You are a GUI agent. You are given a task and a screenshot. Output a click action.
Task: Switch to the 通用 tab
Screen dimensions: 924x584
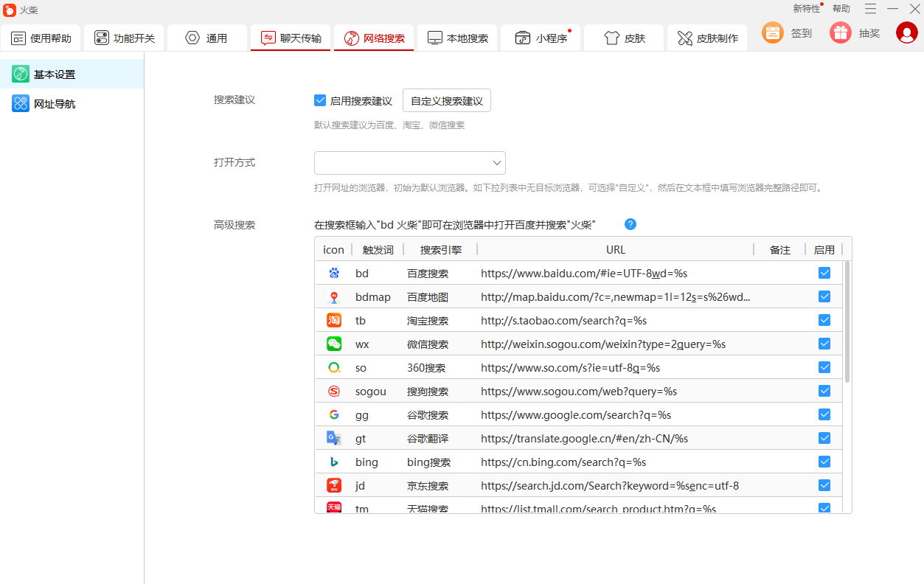point(207,38)
